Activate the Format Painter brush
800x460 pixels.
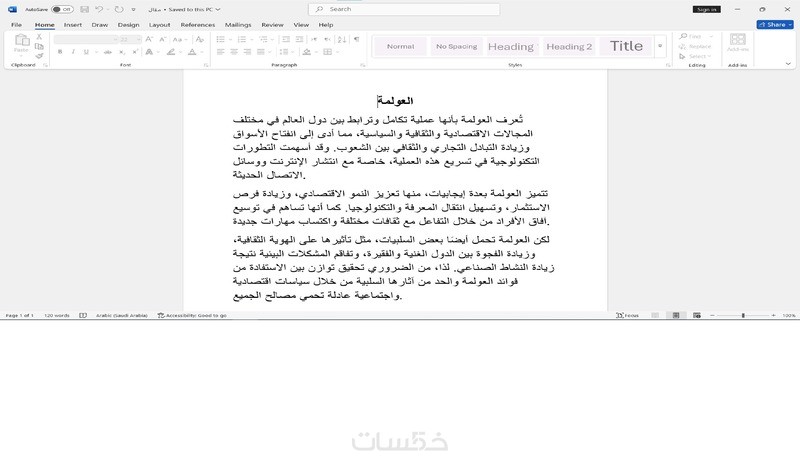39,56
